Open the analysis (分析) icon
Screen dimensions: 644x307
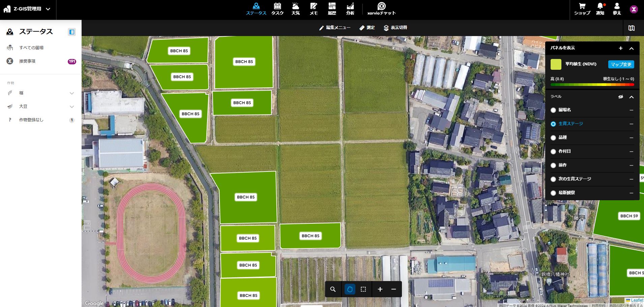coord(350,9)
